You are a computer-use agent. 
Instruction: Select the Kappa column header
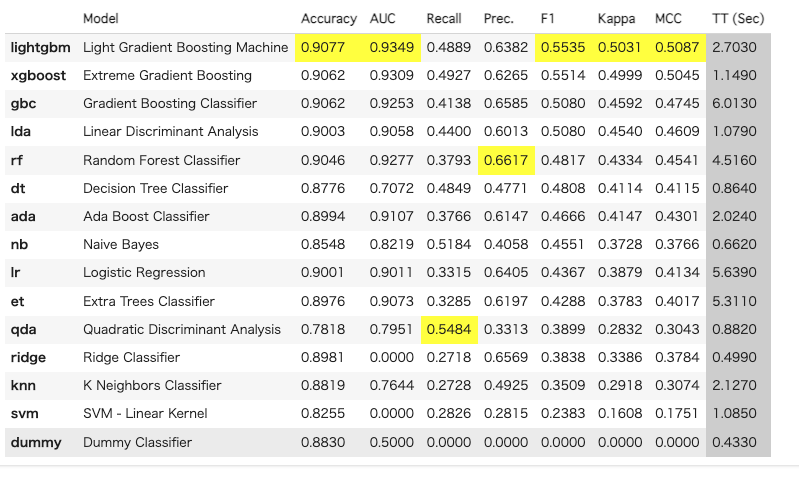click(x=617, y=19)
